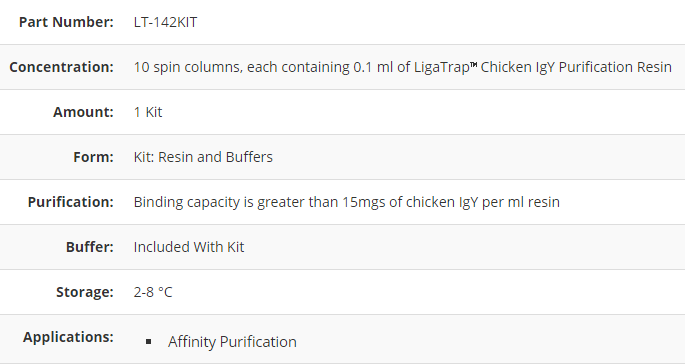Open the Affinity Purification application item

click(x=232, y=342)
